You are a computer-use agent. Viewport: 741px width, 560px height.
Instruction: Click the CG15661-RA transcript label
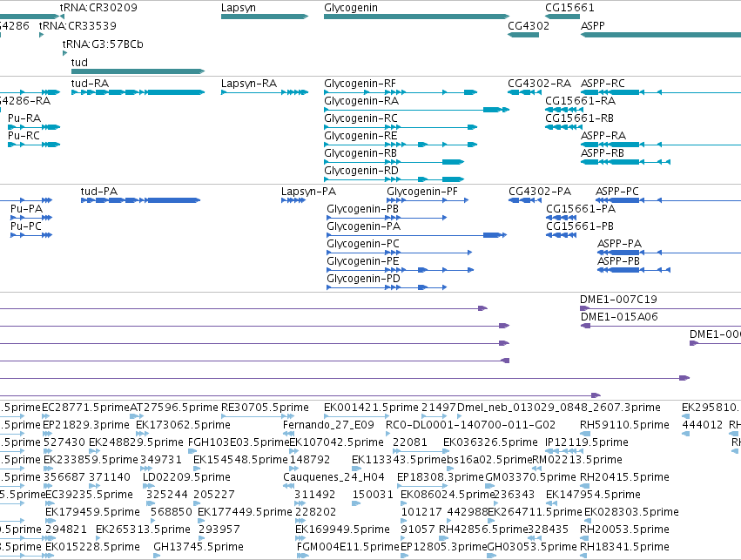click(580, 101)
